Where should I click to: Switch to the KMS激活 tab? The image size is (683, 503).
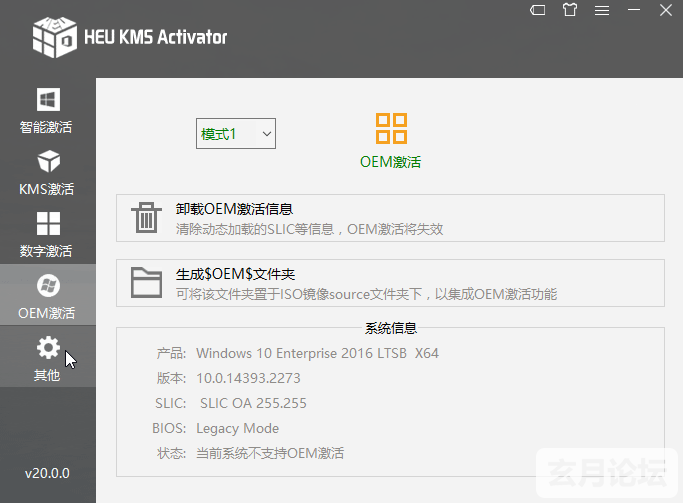click(47, 171)
